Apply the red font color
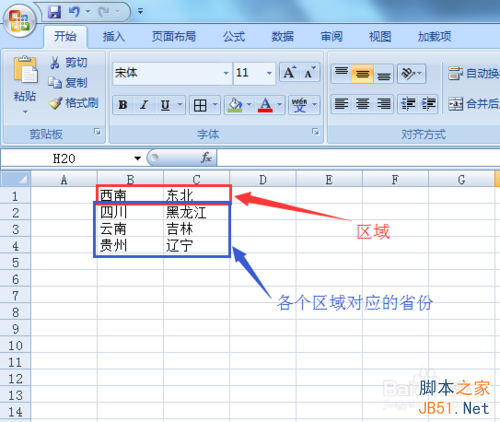This screenshot has height=422, width=500. click(x=265, y=105)
